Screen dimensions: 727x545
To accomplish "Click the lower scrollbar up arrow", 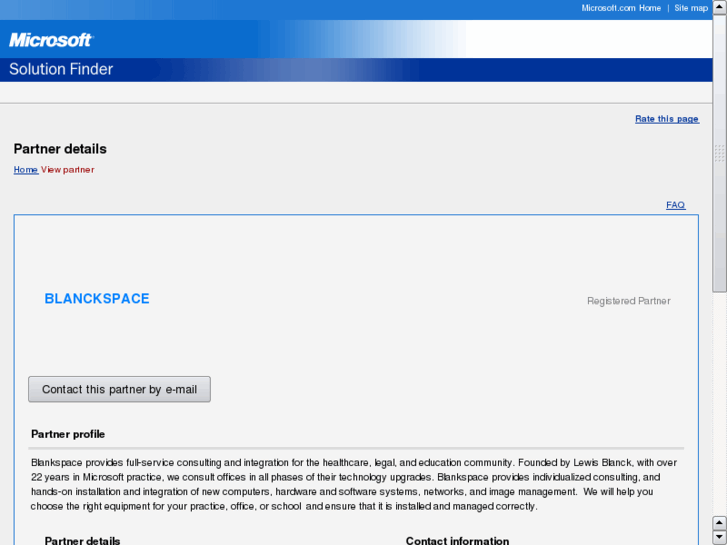I will coord(720,523).
